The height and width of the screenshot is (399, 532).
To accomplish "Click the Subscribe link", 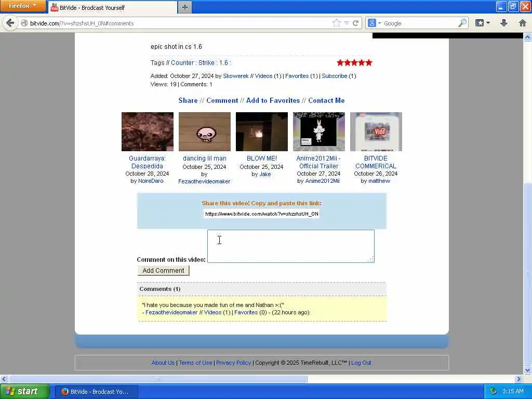I will point(334,76).
